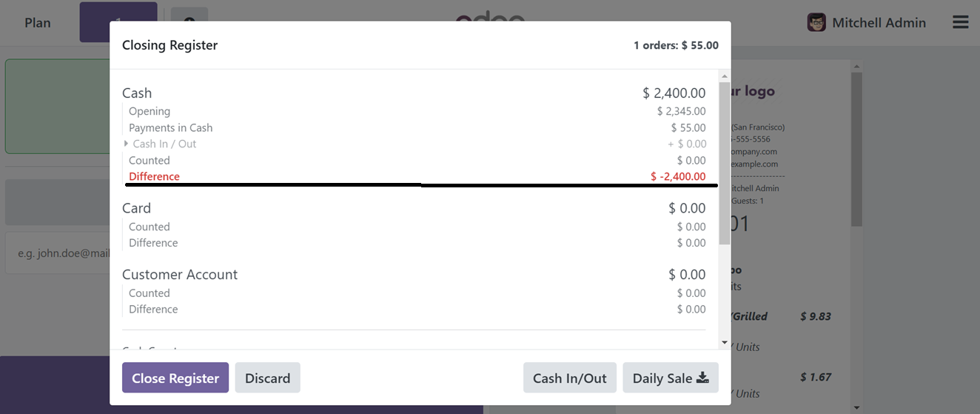The height and width of the screenshot is (414, 980).
Task: Open the hamburger menu icon
Action: 960,22
